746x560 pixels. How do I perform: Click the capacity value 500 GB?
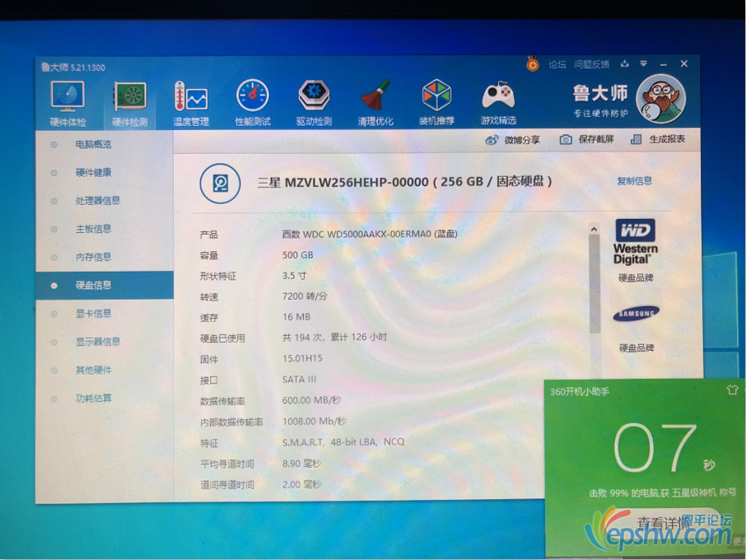[298, 255]
